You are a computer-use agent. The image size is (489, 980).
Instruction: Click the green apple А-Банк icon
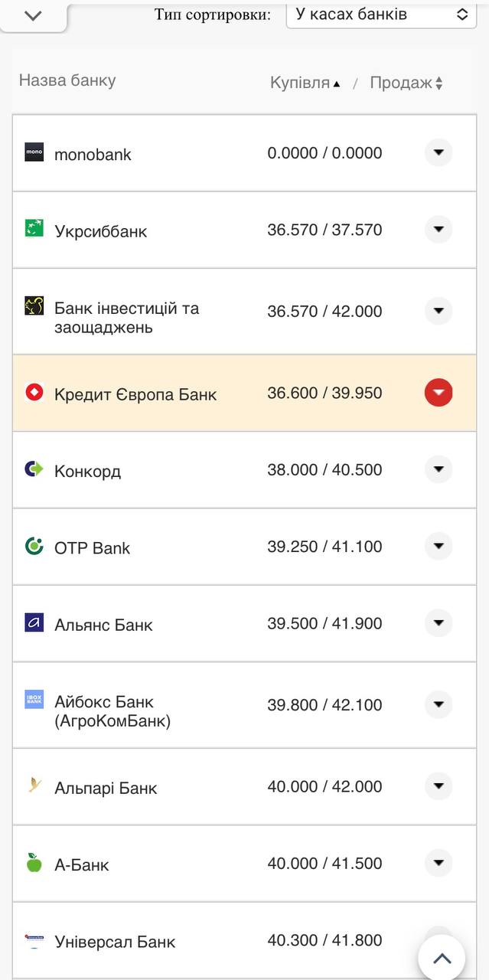click(34, 863)
